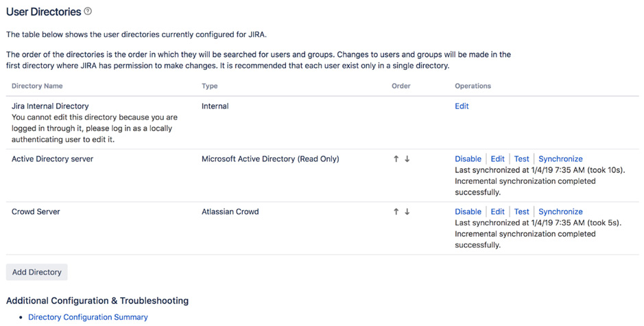Viewport: 644px width, 326px height.
Task: Test the Active Directory server connection
Action: (x=522, y=159)
